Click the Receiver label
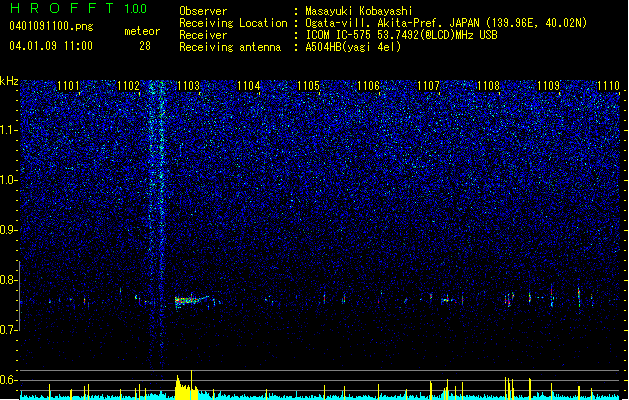629x400 pixels. (203, 35)
